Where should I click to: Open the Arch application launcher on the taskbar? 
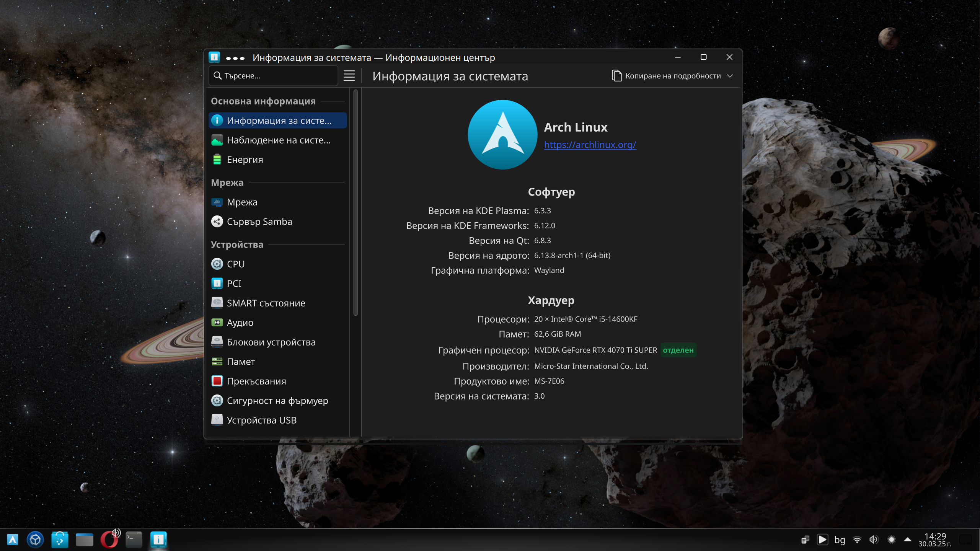click(13, 540)
